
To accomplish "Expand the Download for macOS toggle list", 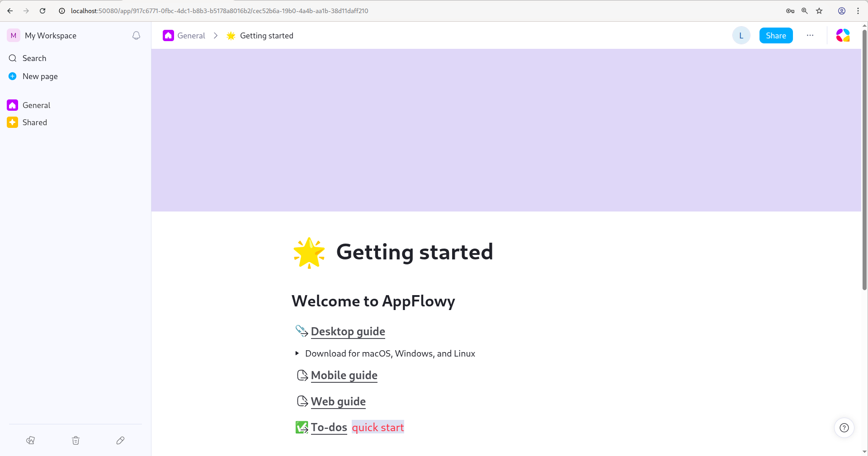I will point(297,353).
